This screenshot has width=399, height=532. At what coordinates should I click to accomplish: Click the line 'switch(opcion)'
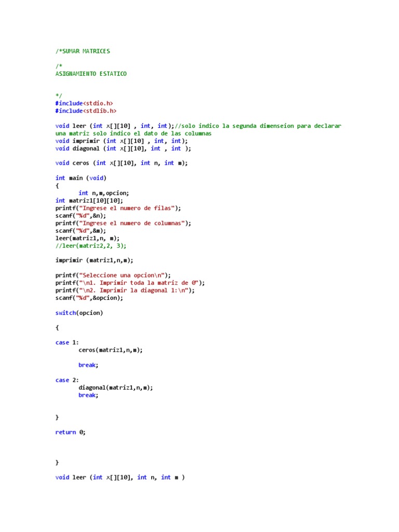(x=79, y=313)
